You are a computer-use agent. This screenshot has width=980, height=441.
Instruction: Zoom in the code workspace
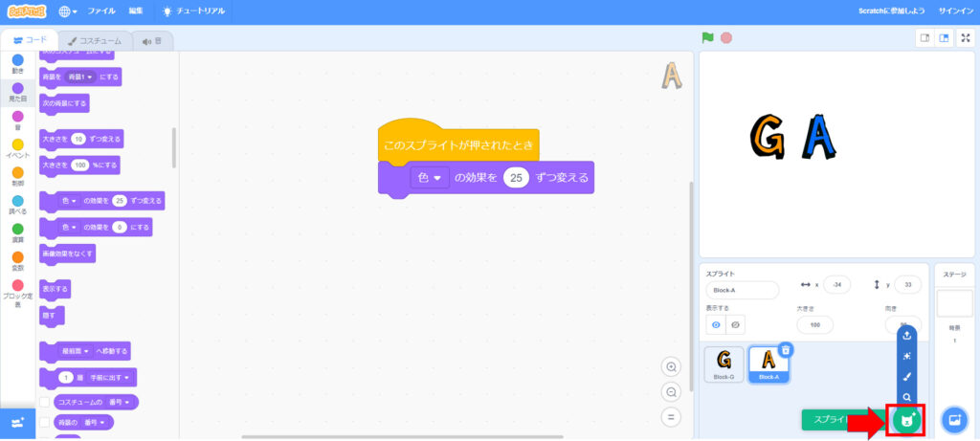[x=671, y=367]
